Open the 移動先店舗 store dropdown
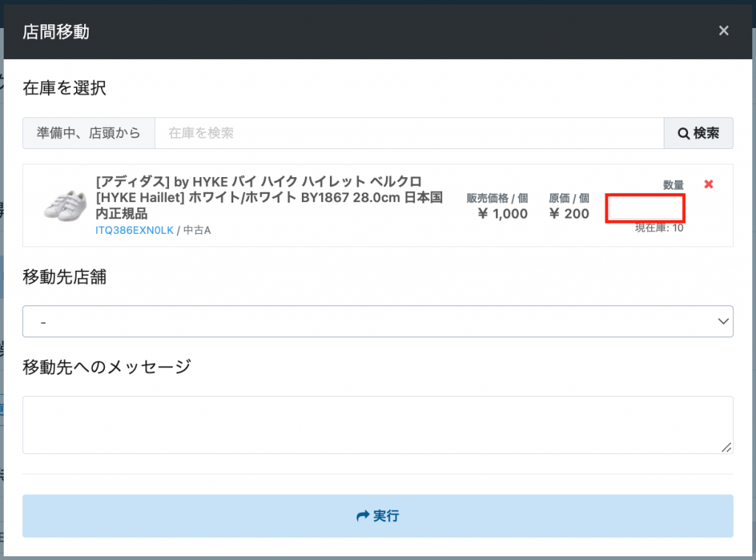The image size is (756, 560). [x=377, y=322]
